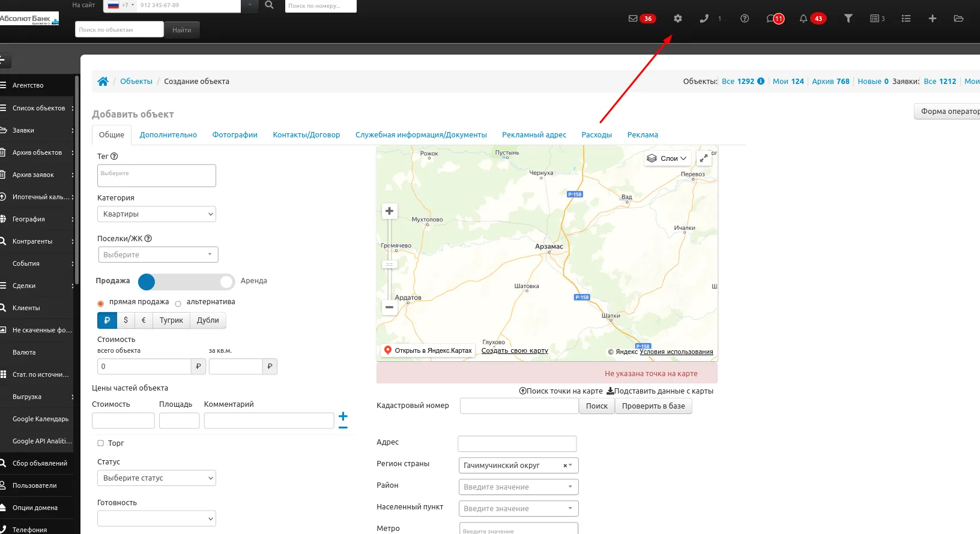This screenshot has width=980, height=534.
Task: Open Статус dropdown Выберите статус
Action: (x=157, y=478)
